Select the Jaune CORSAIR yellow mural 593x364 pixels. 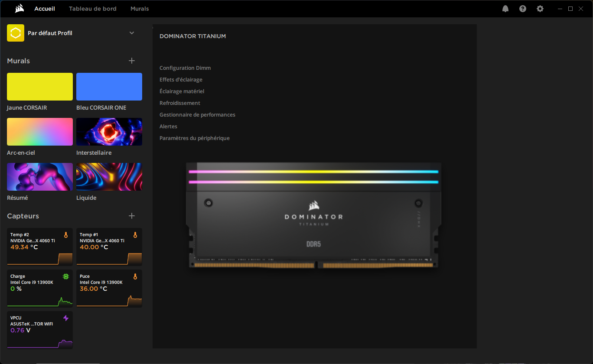40,87
